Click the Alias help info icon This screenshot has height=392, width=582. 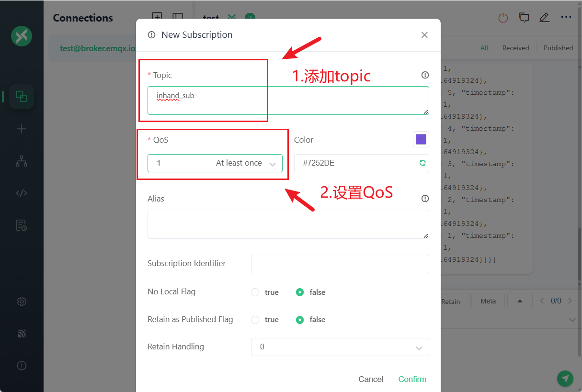click(425, 199)
